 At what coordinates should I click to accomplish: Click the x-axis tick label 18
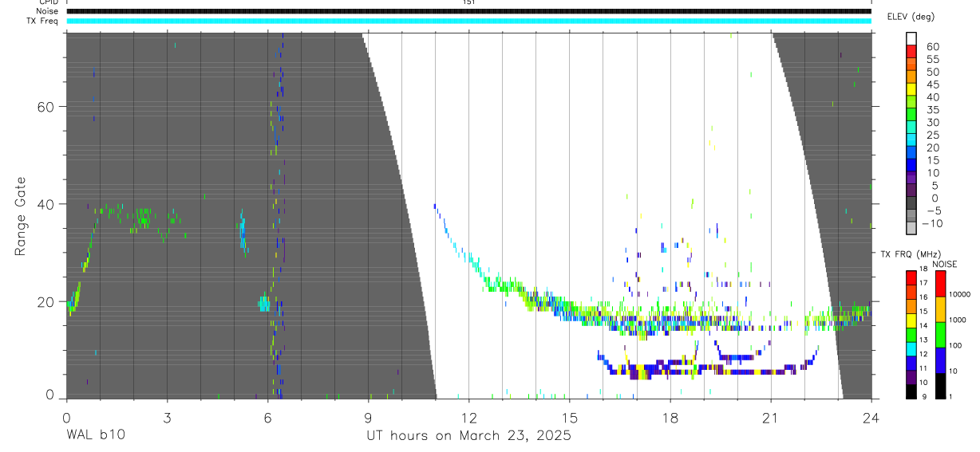coord(670,417)
